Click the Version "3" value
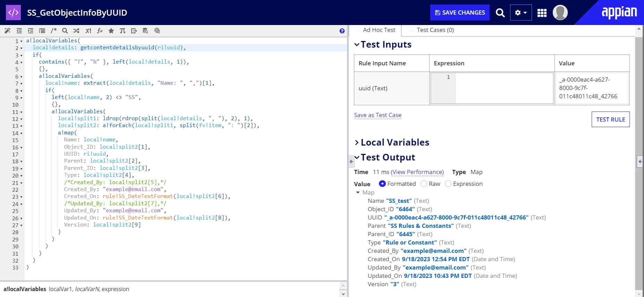 click(x=395, y=284)
